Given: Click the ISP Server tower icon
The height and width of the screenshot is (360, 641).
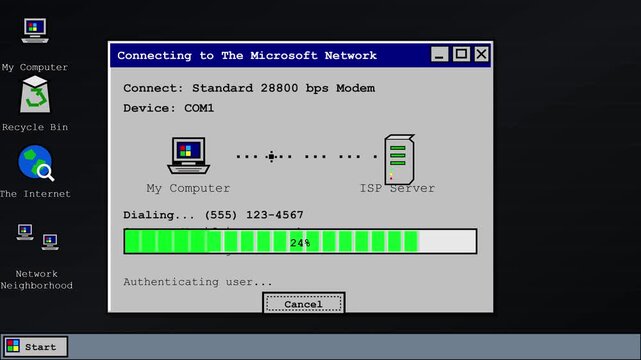Looking at the screenshot, I should point(399,159).
